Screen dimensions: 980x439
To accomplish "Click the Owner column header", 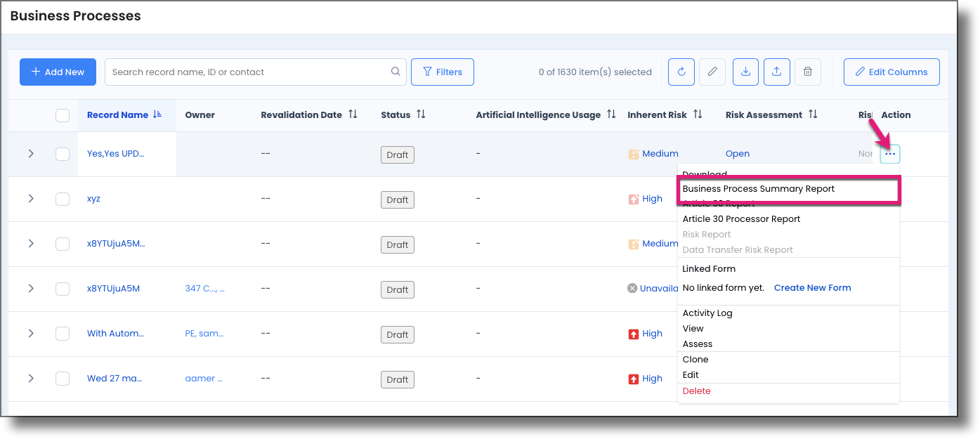I will 200,114.
